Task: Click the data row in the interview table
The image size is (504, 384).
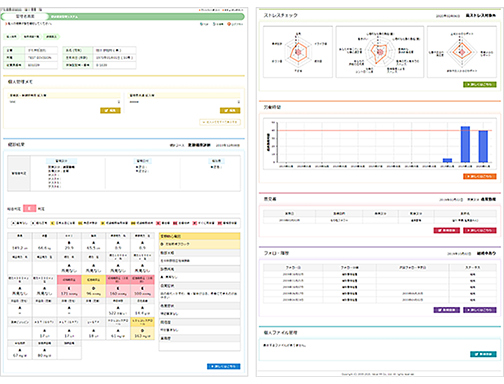Action: [x=380, y=220]
